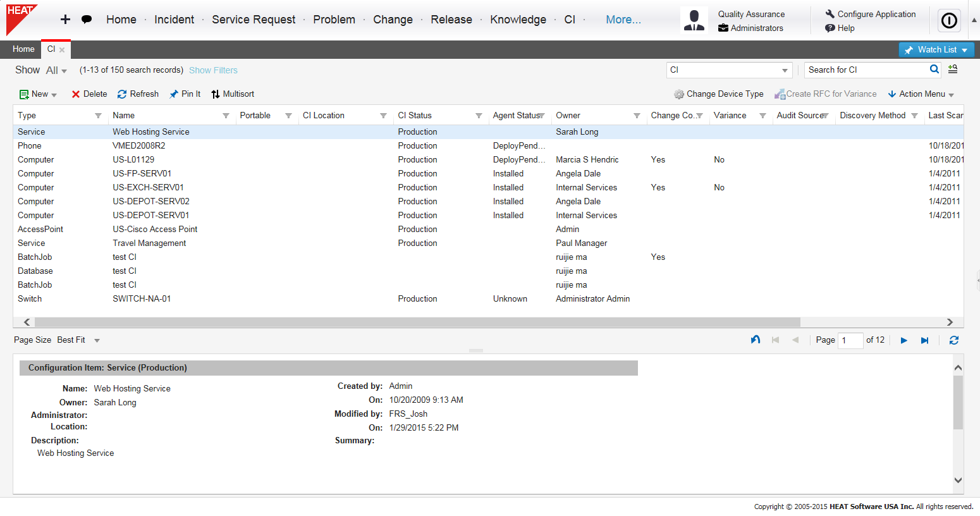Viewport: 980px width, 516px height.
Task: Switch to the Home tab
Action: 23,49
